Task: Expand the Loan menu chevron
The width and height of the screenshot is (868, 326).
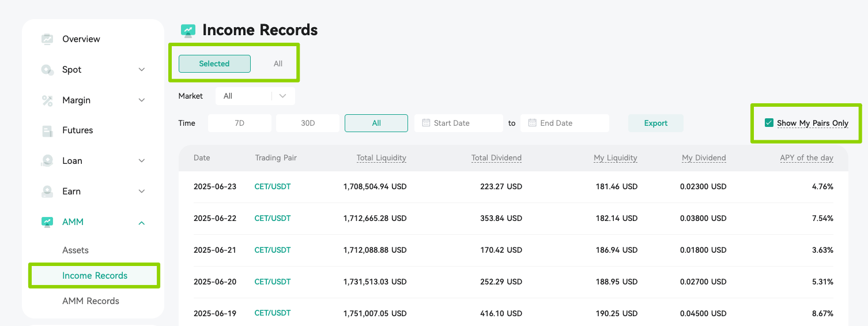Action: [142, 161]
